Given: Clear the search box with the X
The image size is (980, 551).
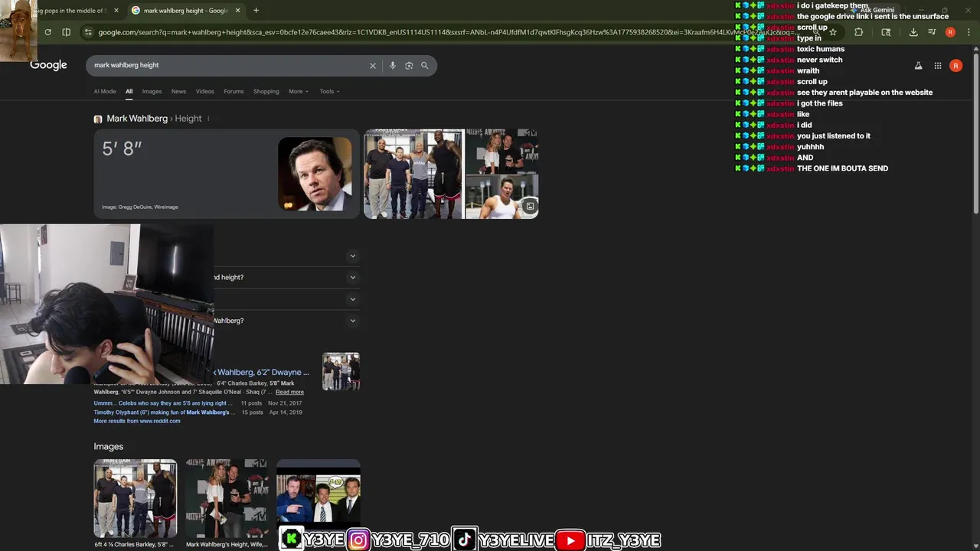Looking at the screenshot, I should pyautogui.click(x=373, y=66).
